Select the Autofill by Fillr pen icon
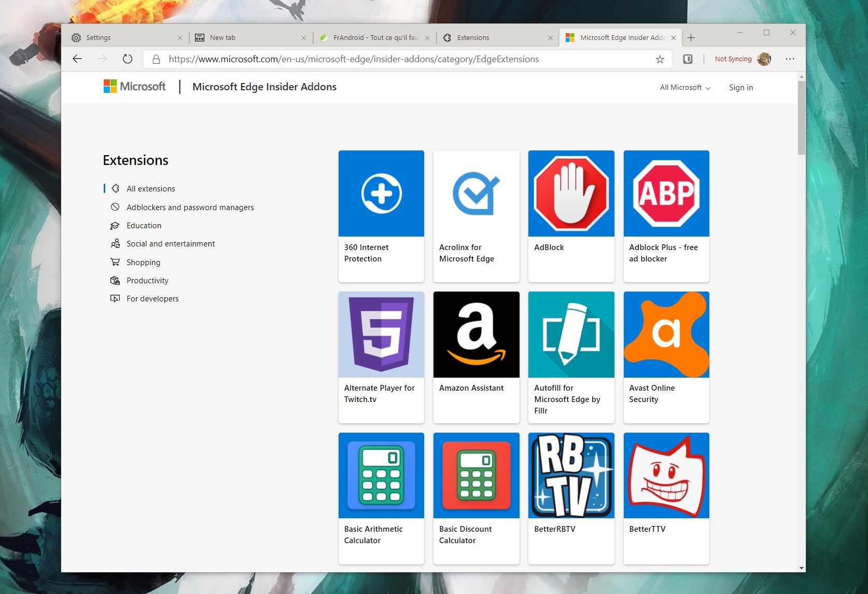 tap(571, 335)
